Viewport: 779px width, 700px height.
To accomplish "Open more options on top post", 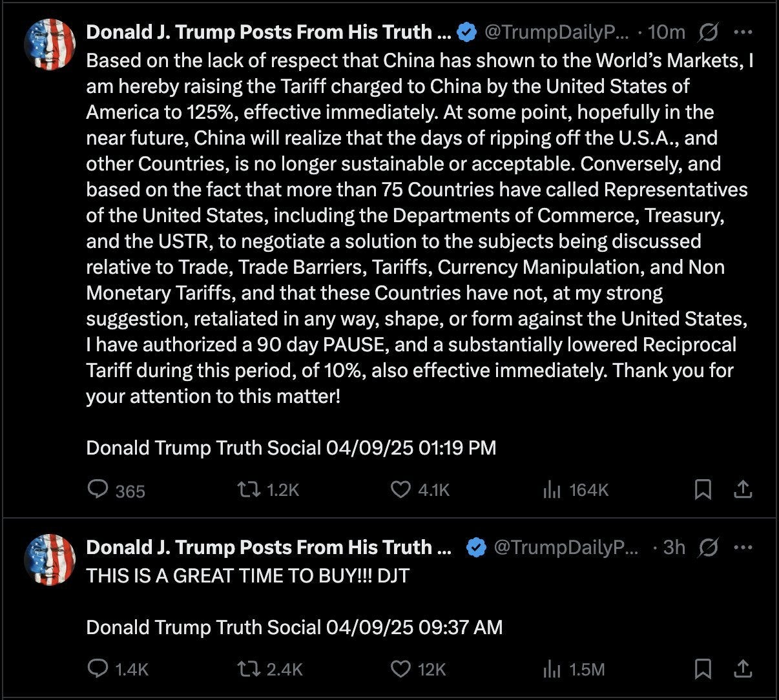I will (743, 31).
